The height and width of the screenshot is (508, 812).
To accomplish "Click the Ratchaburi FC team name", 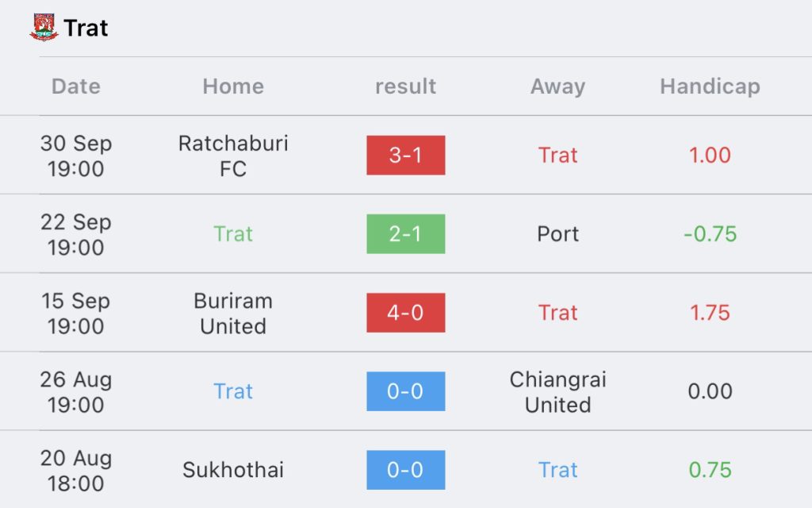I will 233,156.
